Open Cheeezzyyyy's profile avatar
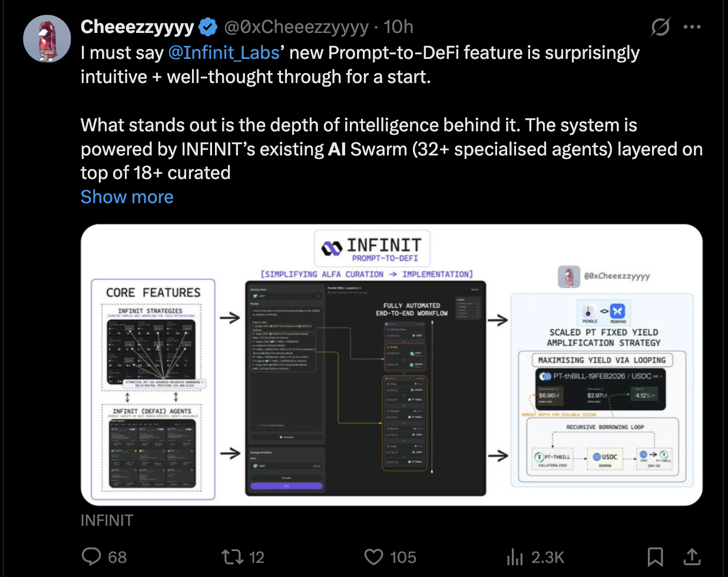The height and width of the screenshot is (577, 728). [x=47, y=39]
